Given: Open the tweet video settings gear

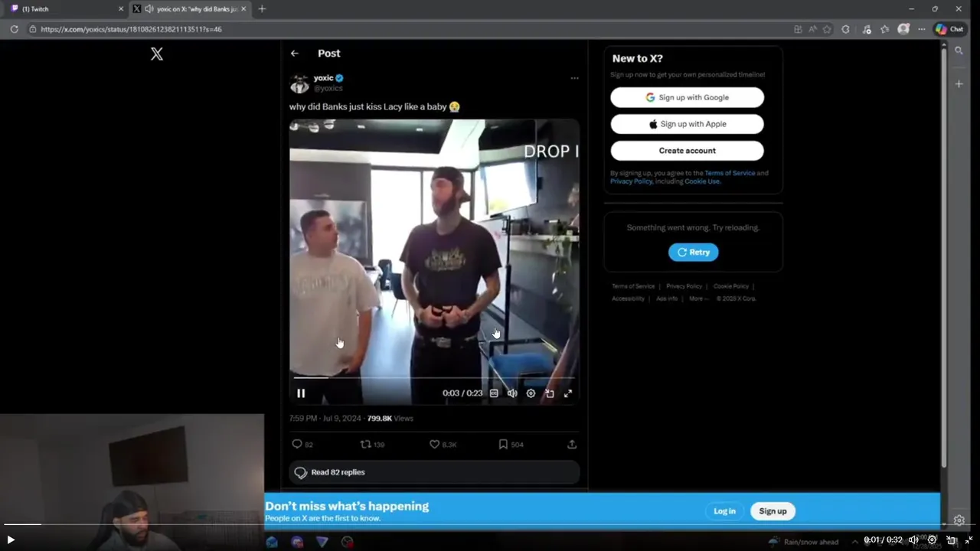Looking at the screenshot, I should (531, 393).
